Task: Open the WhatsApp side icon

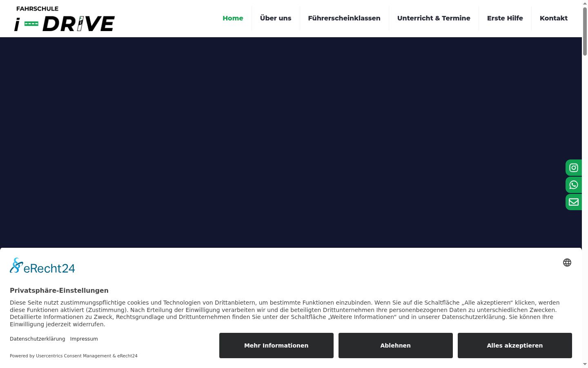Action: (574, 185)
